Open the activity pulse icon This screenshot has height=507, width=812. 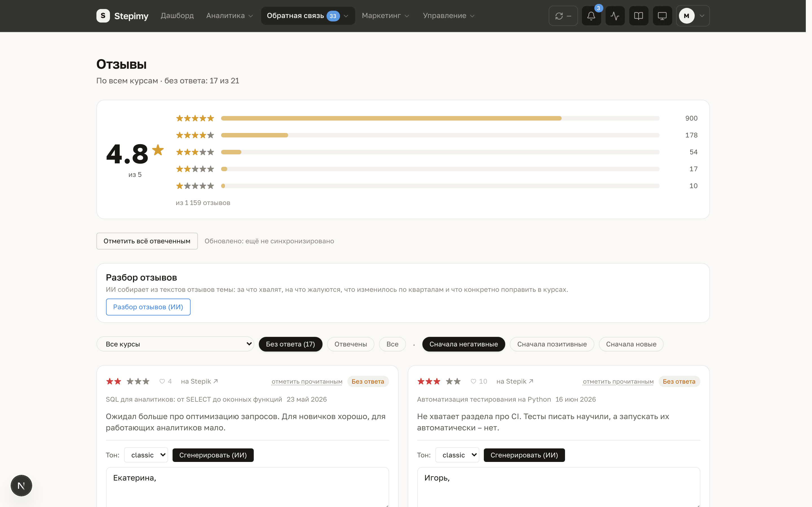point(615,16)
